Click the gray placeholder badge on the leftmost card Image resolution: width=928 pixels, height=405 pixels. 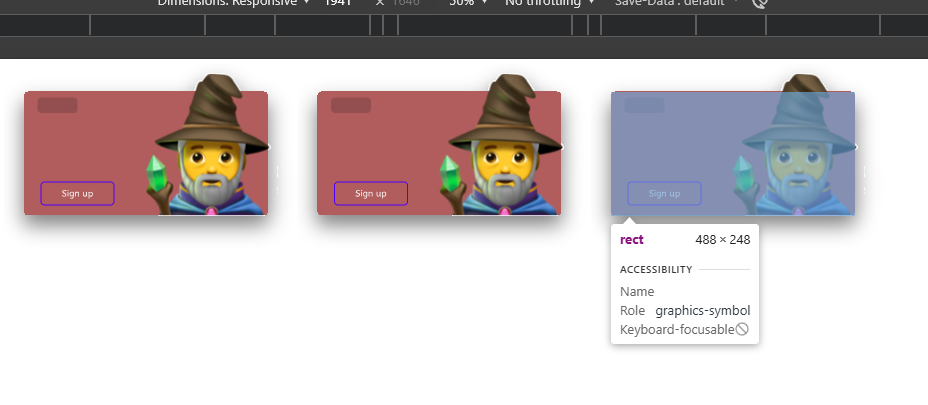(57, 105)
